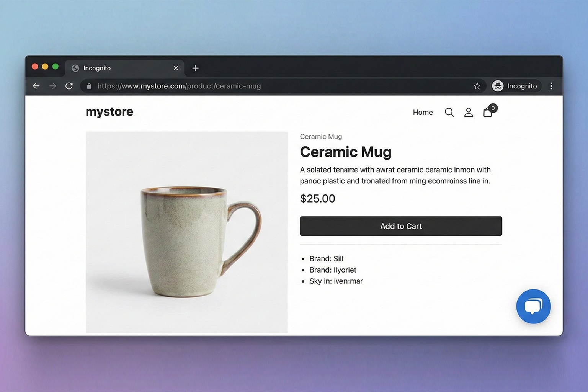Screen dimensions: 588x392
Task: Open the browser three-dot menu
Action: 551,86
